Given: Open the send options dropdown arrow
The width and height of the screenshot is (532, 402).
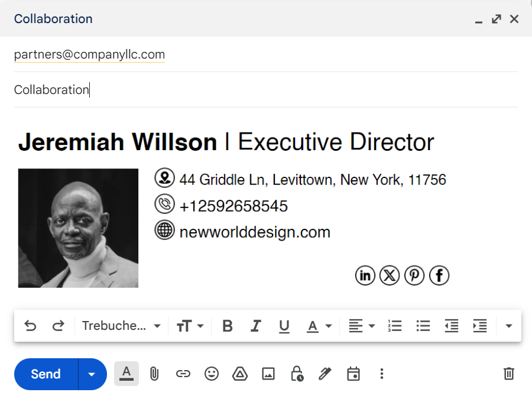Looking at the screenshot, I should click(92, 374).
